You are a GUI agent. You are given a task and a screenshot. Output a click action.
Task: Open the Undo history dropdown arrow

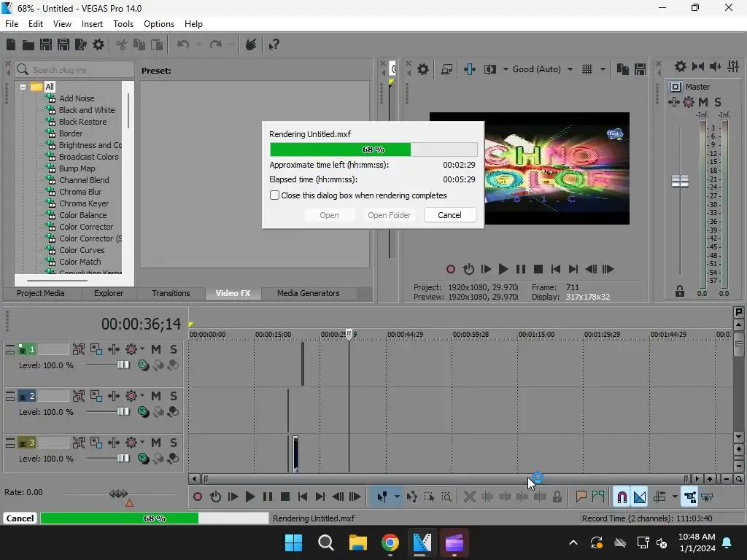coord(198,44)
